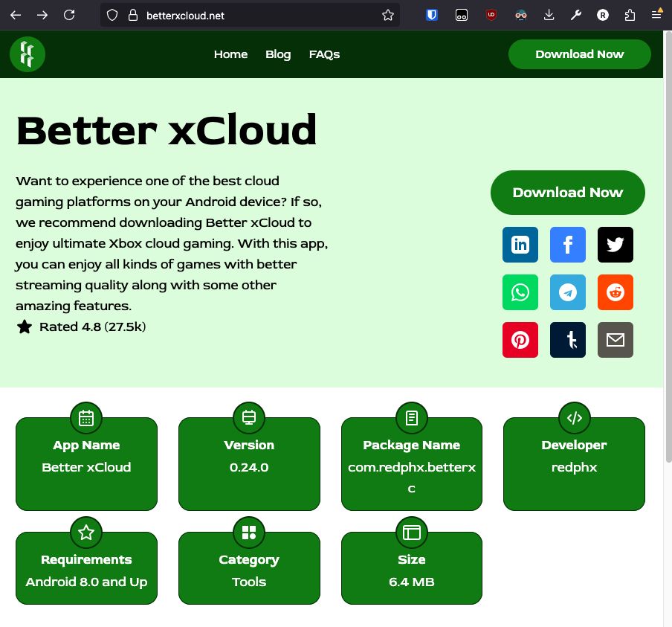Click header Download Now button
This screenshot has width=672, height=627.
579,54
